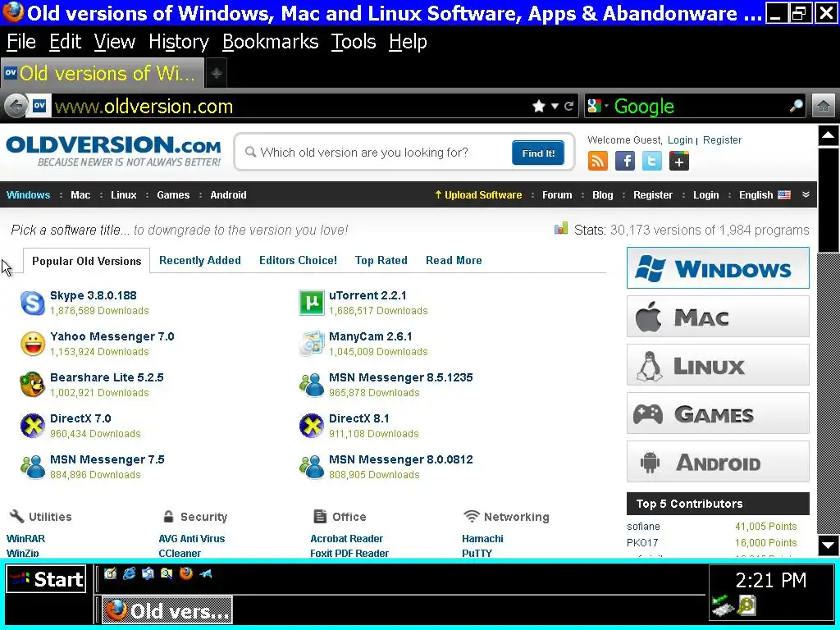
Task: Click the Bearshare Lite bear icon
Action: coord(32,385)
